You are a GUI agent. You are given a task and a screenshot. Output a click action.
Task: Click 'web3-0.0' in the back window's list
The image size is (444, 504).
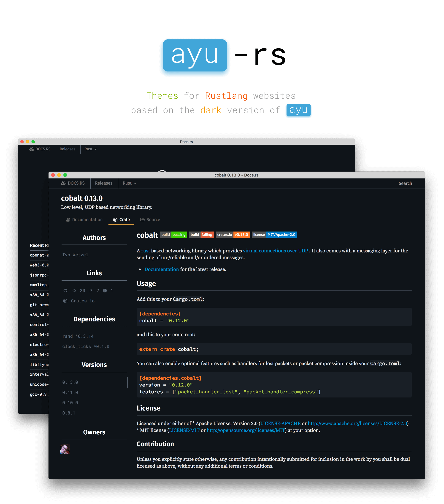[39, 265]
